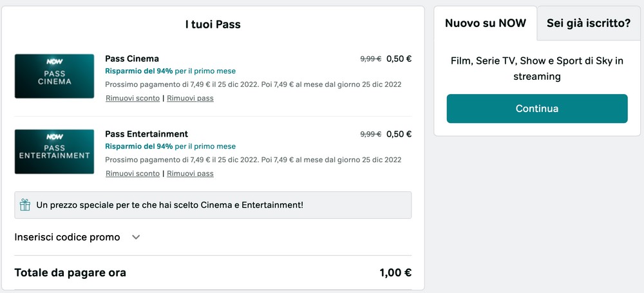Screen dimensions: 644x293
Task: Click the Pass Entertainment title text
Action: [146, 134]
